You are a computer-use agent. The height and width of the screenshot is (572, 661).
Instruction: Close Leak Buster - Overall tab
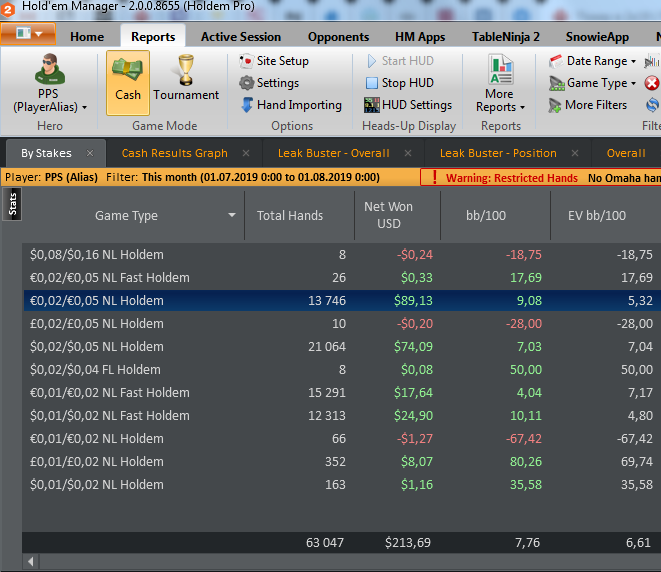pos(408,153)
